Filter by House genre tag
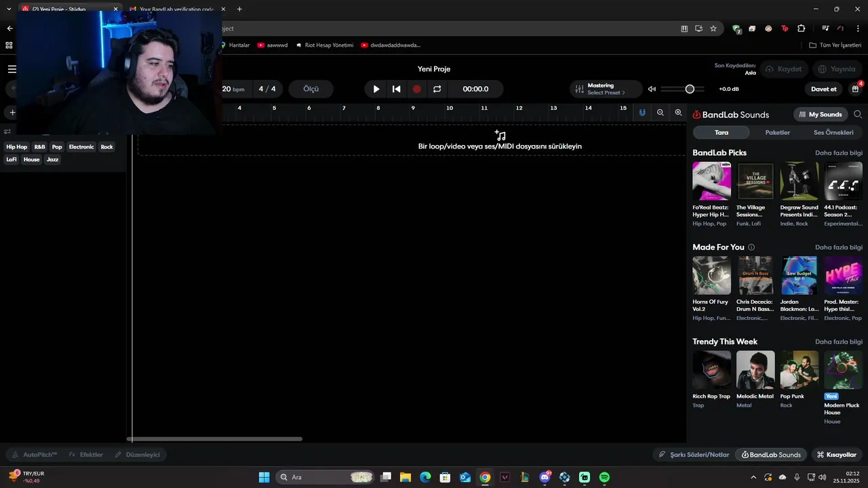 click(32, 160)
